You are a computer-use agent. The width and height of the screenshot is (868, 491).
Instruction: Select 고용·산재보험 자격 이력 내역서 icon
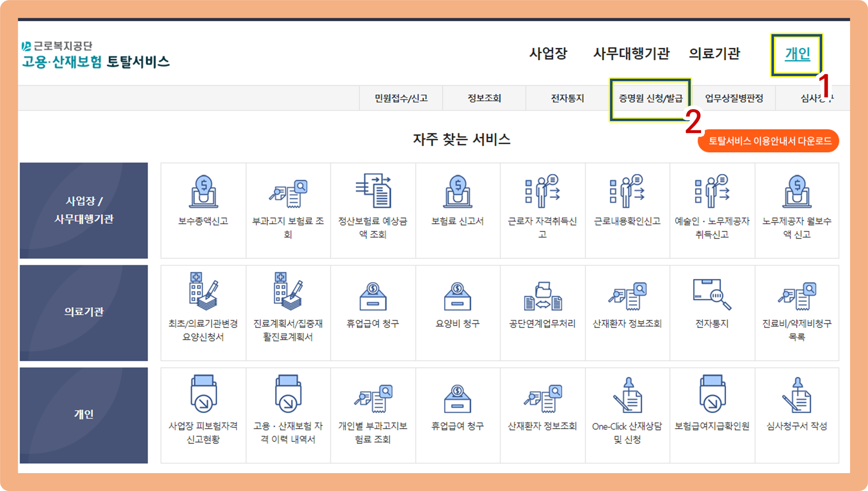click(x=288, y=394)
